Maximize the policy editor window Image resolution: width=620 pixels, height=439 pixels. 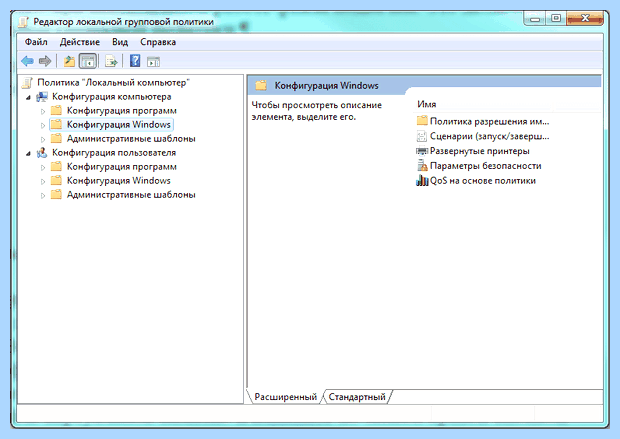[556, 19]
